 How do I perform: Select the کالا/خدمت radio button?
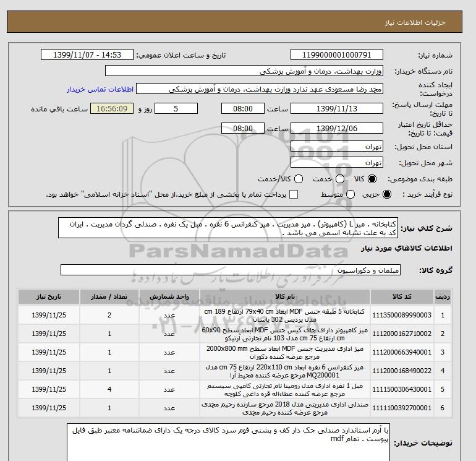[x=299, y=179]
